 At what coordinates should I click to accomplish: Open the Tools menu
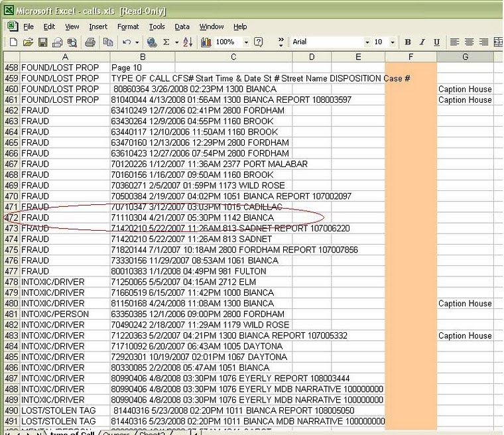(x=157, y=27)
